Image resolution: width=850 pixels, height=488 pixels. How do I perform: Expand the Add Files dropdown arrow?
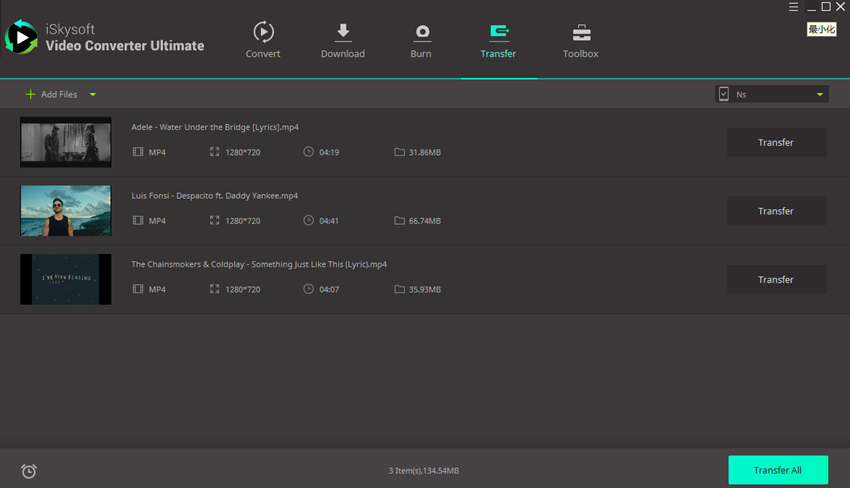pos(93,94)
